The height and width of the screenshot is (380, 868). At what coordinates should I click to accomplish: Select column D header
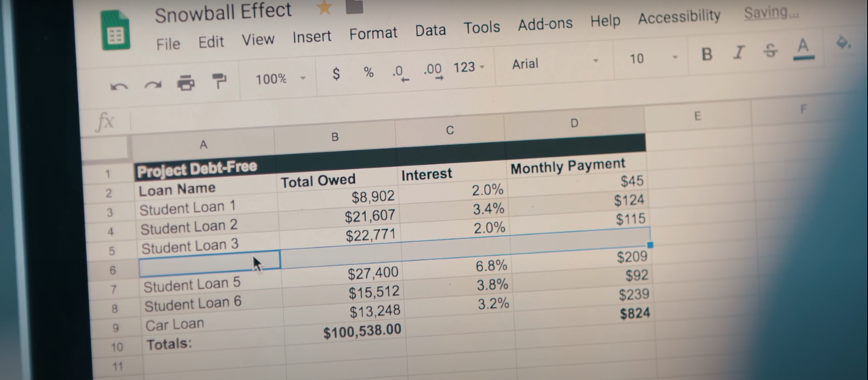tap(574, 124)
